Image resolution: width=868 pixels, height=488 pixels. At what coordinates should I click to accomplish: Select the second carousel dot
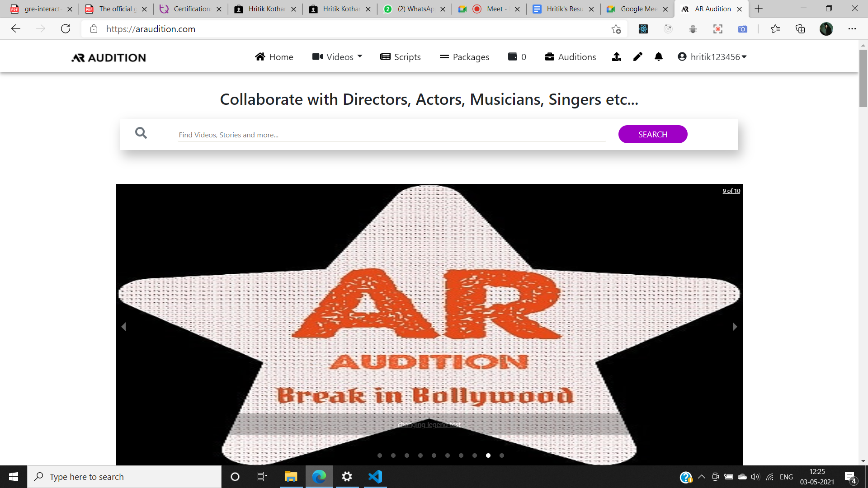click(393, 455)
